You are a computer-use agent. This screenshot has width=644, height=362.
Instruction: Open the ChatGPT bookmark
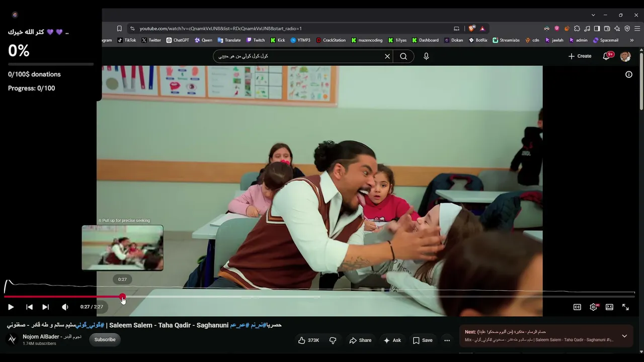click(178, 40)
